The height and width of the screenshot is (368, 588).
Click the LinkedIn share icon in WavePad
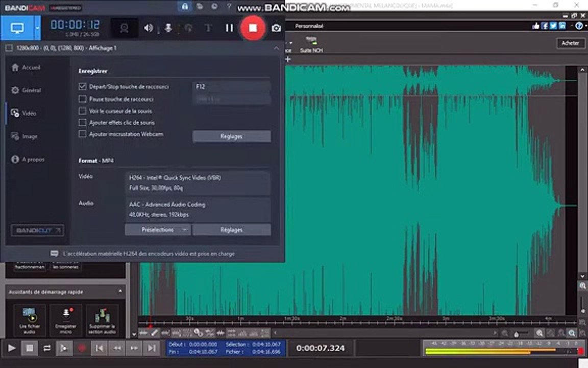coord(562,26)
